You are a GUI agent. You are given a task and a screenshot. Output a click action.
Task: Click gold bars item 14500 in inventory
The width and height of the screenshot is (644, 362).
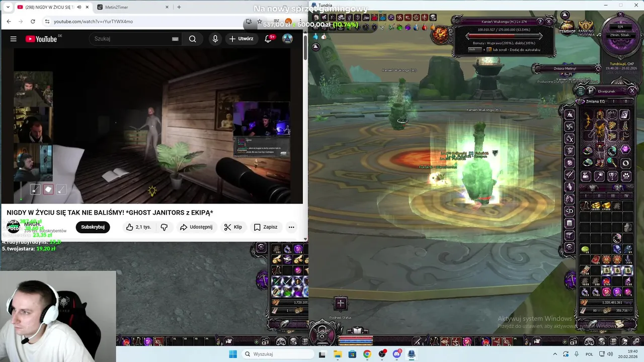coord(607,206)
